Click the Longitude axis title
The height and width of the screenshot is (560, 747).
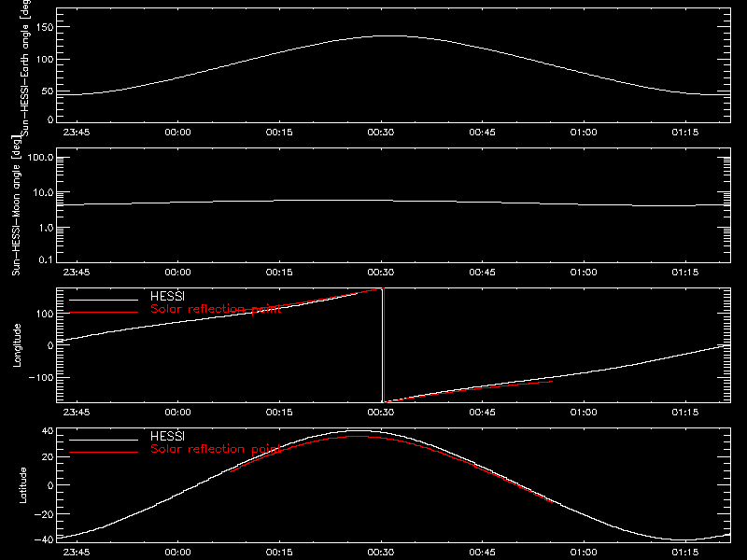(x=17, y=345)
